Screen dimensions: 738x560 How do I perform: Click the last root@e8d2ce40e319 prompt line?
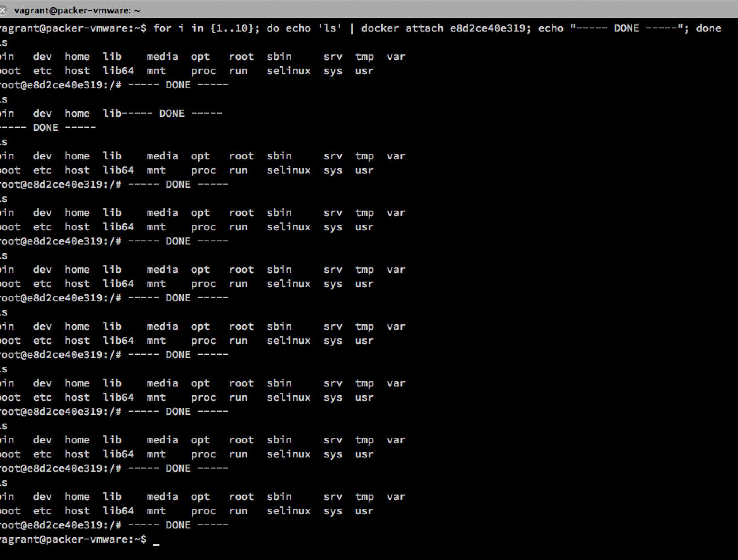click(x=114, y=525)
